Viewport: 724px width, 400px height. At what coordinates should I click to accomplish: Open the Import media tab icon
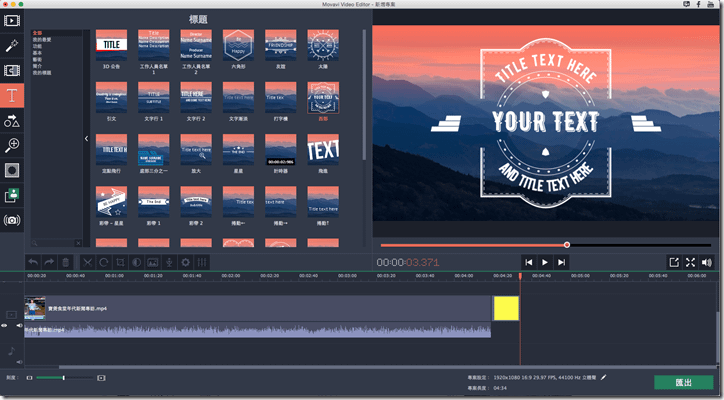click(x=12, y=21)
